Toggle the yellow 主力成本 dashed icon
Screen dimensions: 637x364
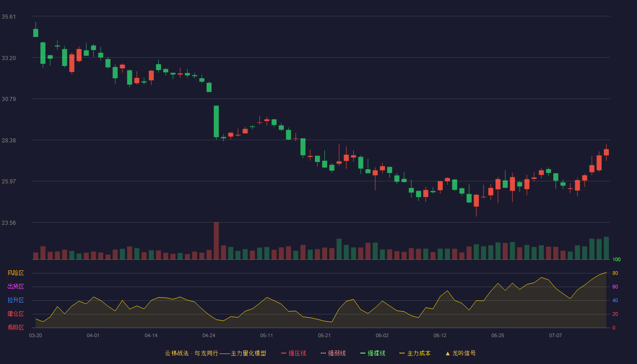402,353
